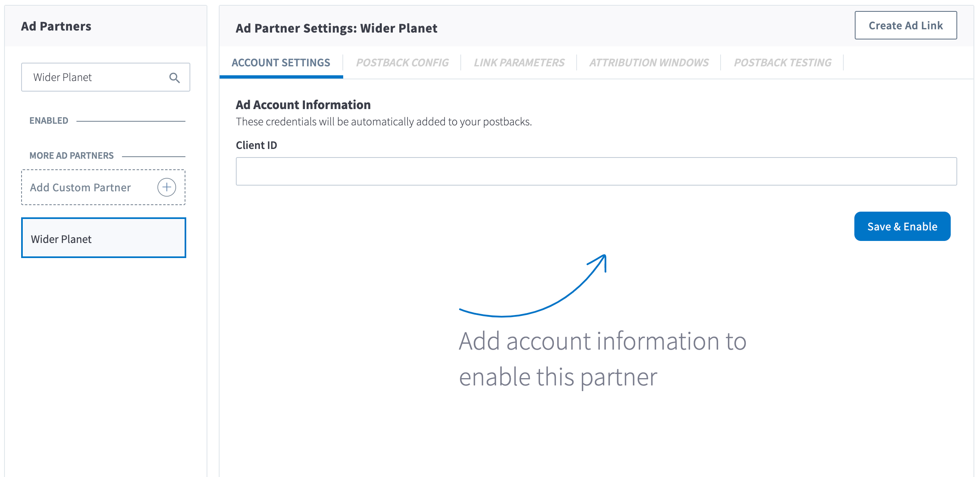Click the plus icon for custom partner

point(166,187)
